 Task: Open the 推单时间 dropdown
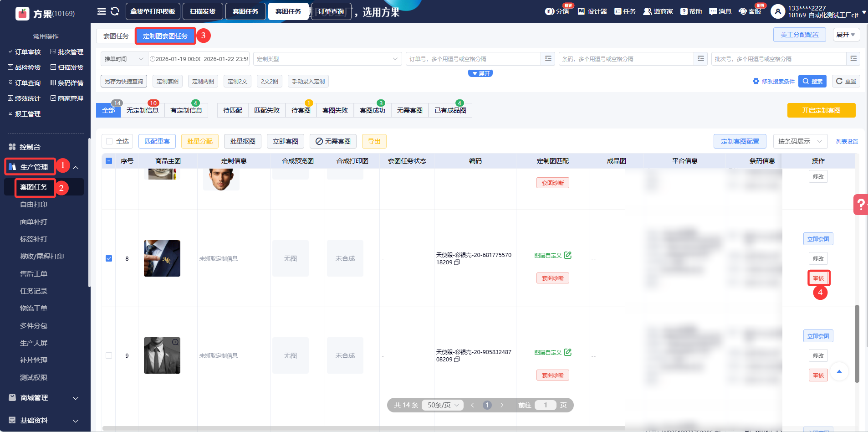pos(124,59)
